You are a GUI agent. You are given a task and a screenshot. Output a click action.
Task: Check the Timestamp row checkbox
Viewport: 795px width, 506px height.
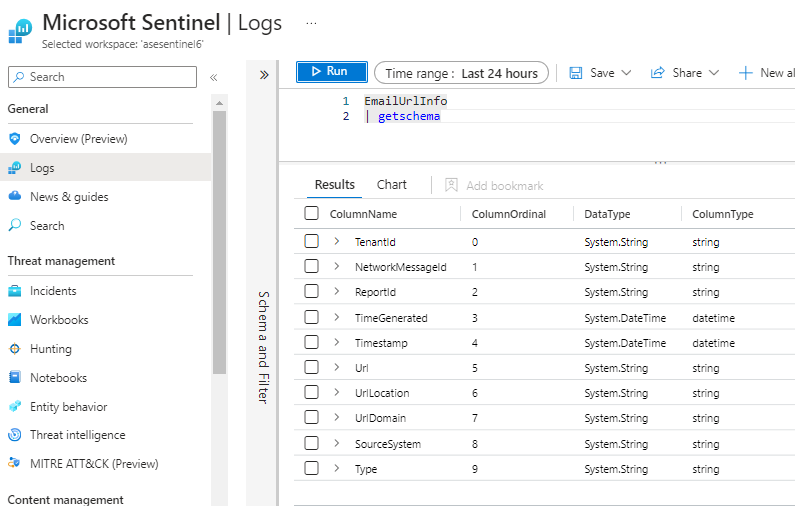pyautogui.click(x=311, y=342)
